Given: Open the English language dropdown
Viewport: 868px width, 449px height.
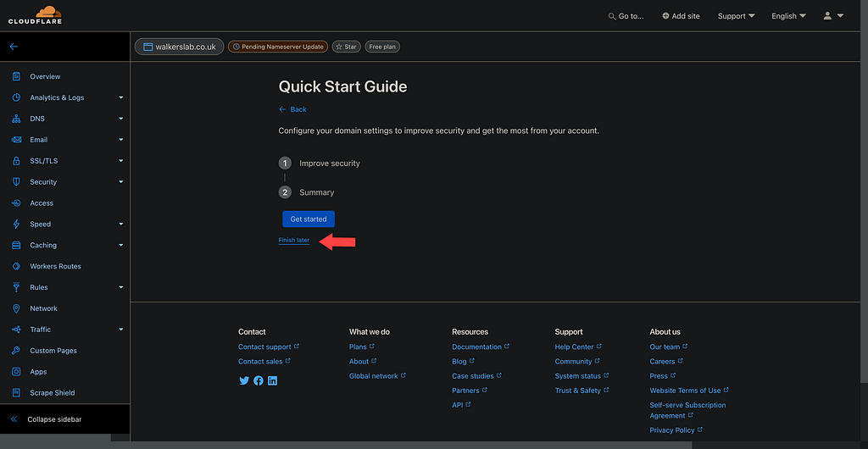Looking at the screenshot, I should pos(788,16).
